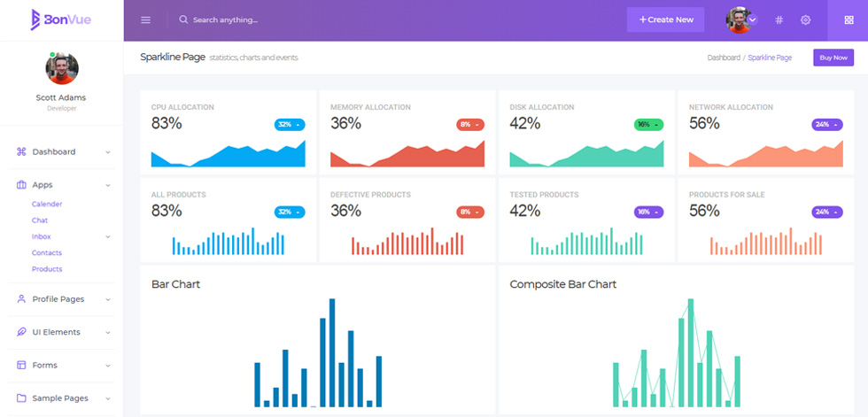Click the Sparkline Page breadcrumb
Screen dimensions: 868x417
(x=770, y=58)
